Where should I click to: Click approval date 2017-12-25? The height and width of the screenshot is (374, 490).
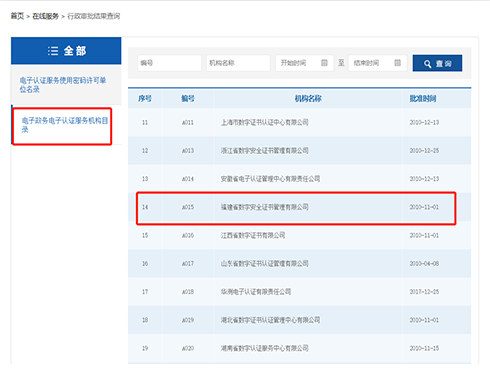pyautogui.click(x=424, y=292)
